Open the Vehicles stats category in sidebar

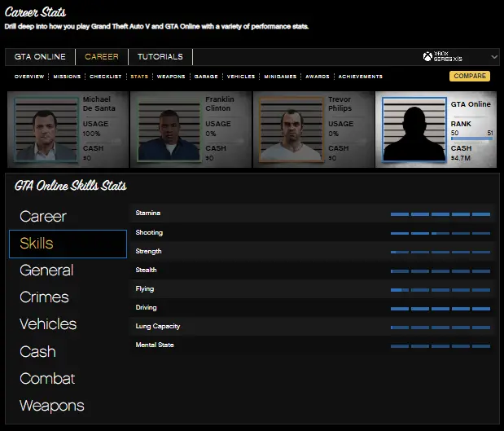48,324
